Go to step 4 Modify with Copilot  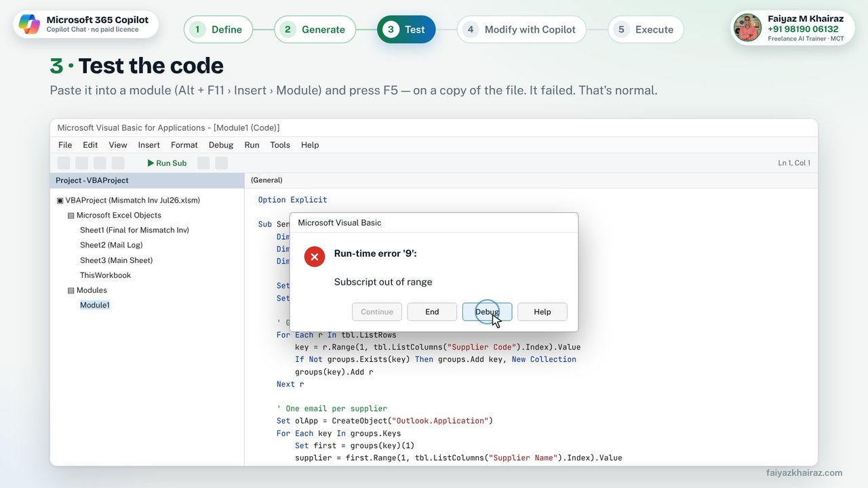(x=521, y=29)
